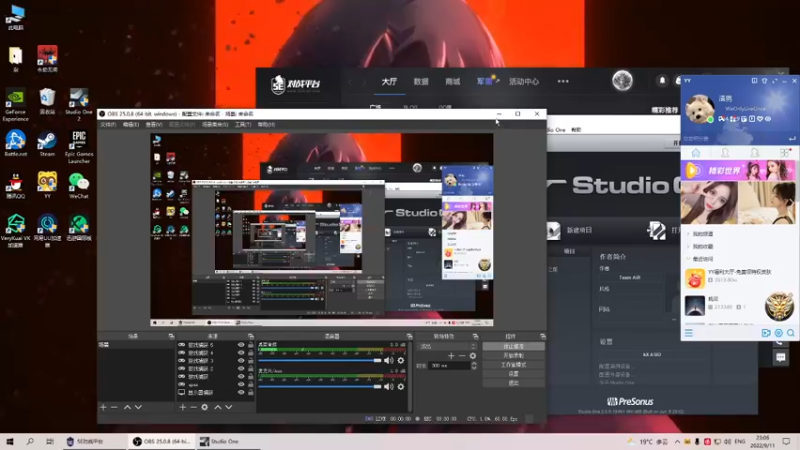The height and width of the screenshot is (450, 800).
Task: Toggle lock on the 游戏捕获 5 source
Action: pos(251,345)
